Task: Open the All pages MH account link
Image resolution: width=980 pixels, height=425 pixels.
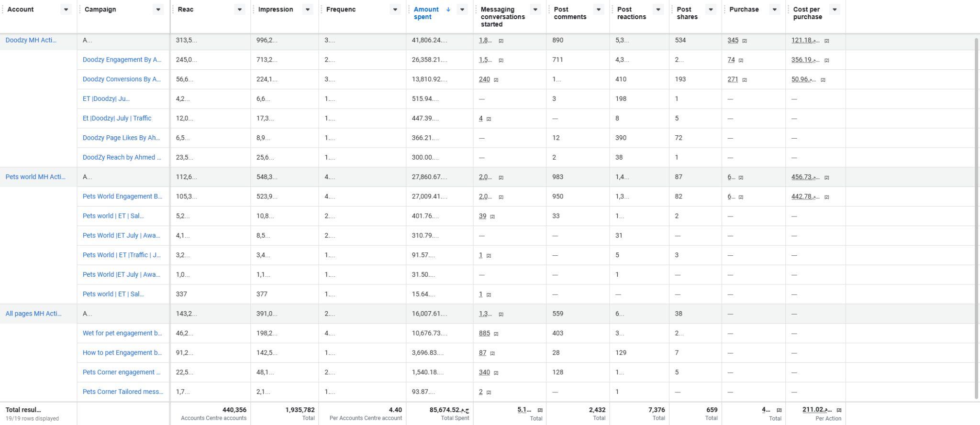Action: pos(33,314)
